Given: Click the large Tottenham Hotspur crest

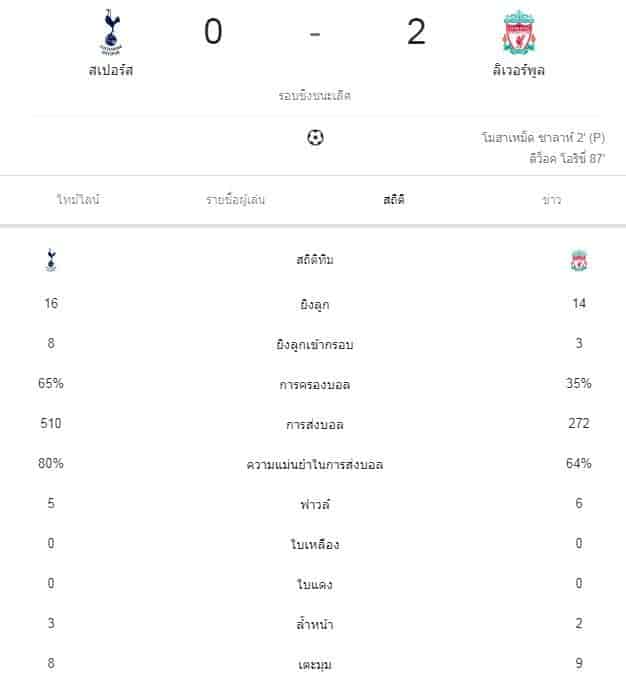Looking at the screenshot, I should (109, 31).
